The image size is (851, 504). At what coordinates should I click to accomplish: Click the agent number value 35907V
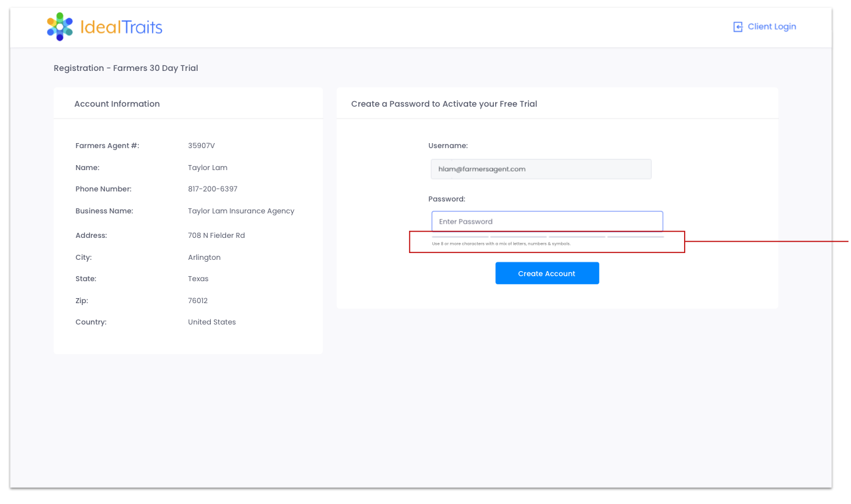(x=201, y=146)
